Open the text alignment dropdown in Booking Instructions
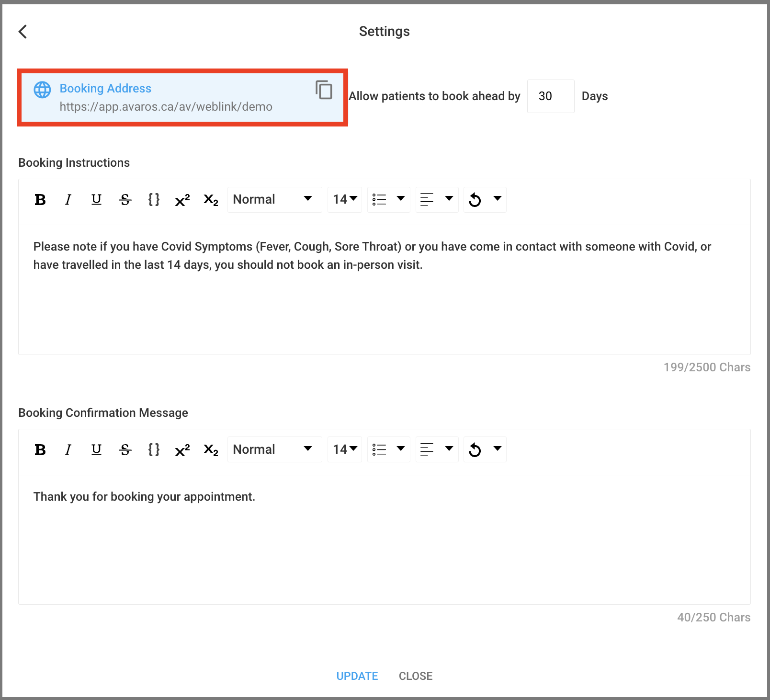This screenshot has width=770, height=700. click(437, 200)
